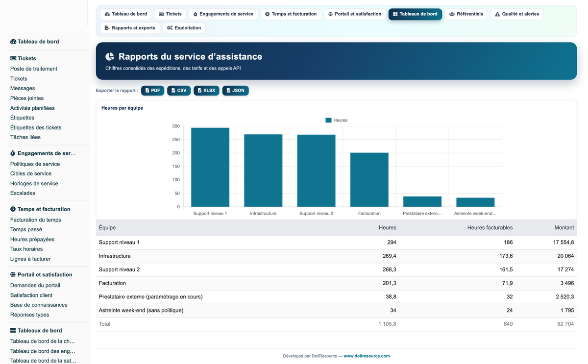Click the Heures facturables column header
588x364 pixels.
coord(490,228)
